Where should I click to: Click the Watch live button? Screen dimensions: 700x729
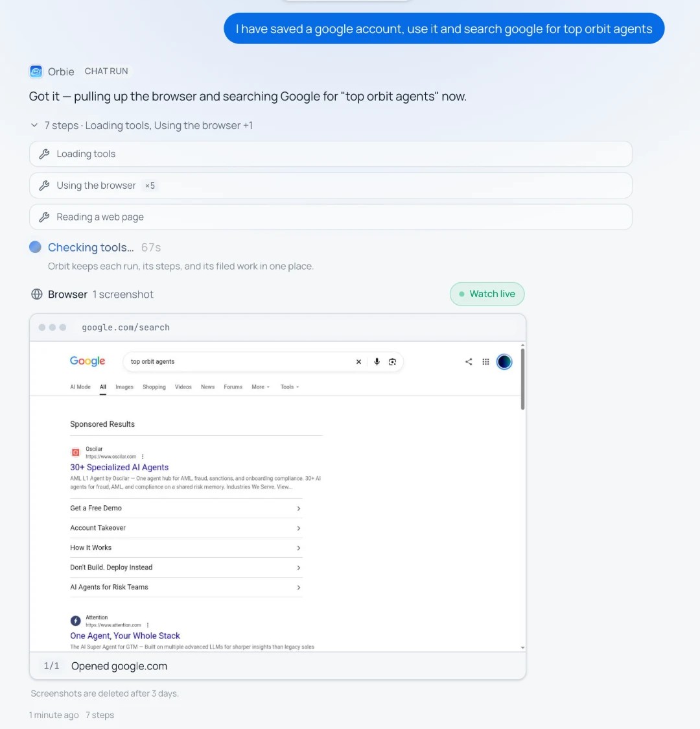[487, 294]
